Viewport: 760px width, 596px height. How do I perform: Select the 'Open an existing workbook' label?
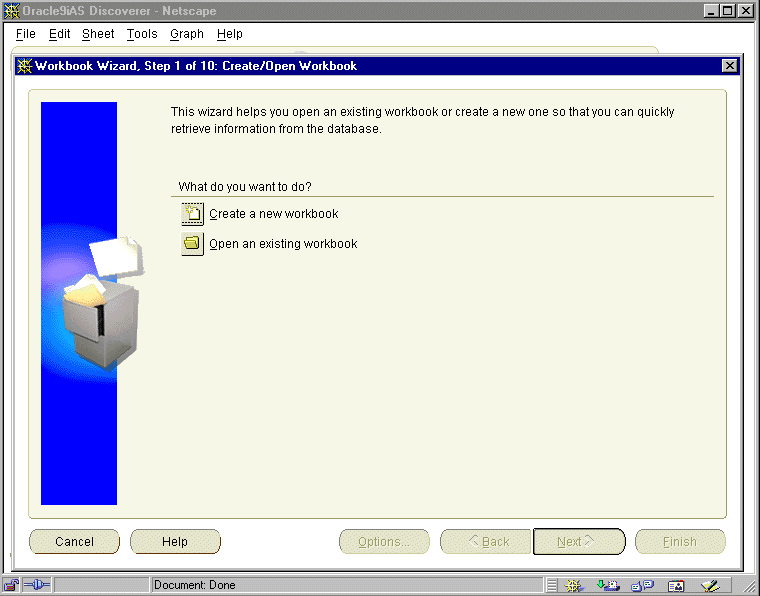tap(283, 244)
